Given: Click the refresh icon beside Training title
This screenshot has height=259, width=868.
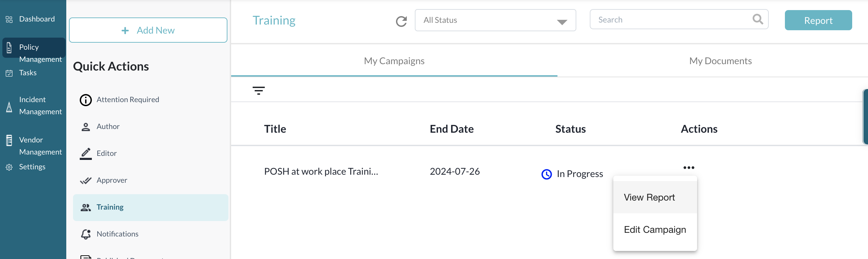Looking at the screenshot, I should (401, 21).
